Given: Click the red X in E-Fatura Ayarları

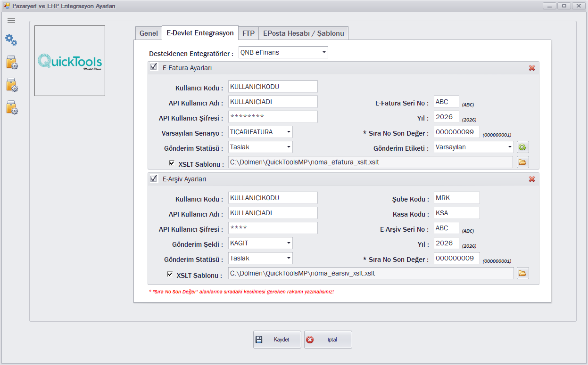Looking at the screenshot, I should point(532,68).
